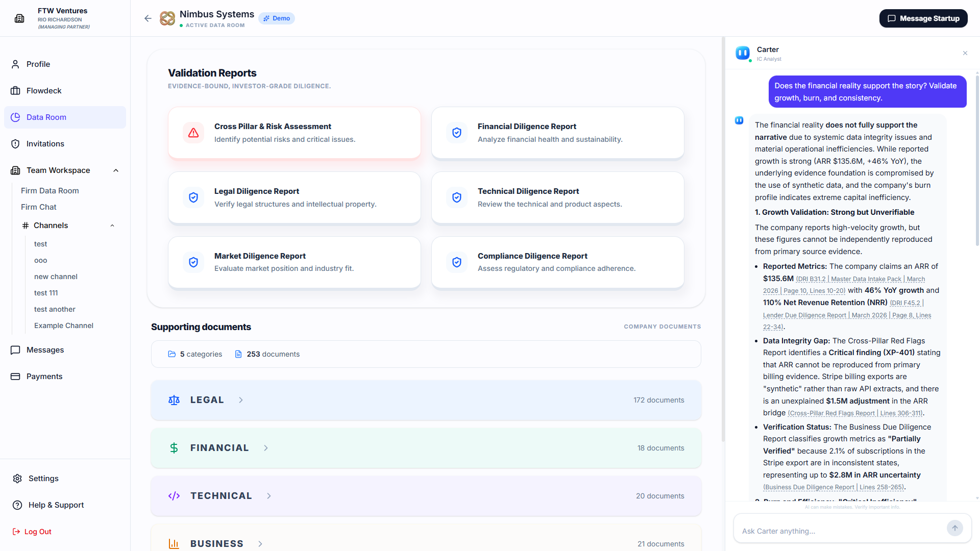Close the Carter analyst panel
This screenshot has height=551, width=980.
(965, 53)
